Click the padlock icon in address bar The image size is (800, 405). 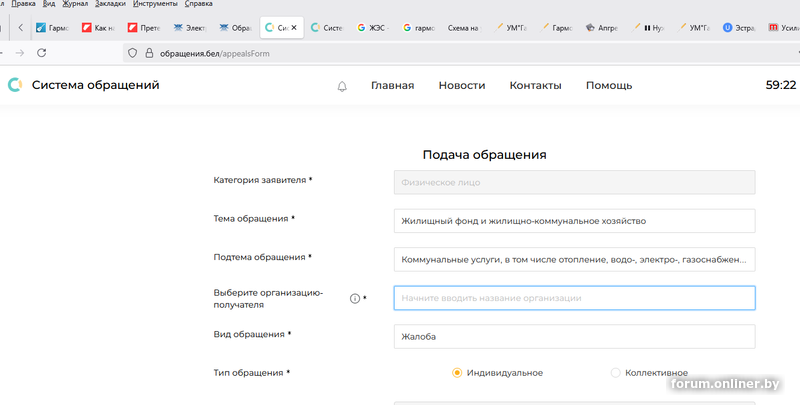click(x=147, y=52)
